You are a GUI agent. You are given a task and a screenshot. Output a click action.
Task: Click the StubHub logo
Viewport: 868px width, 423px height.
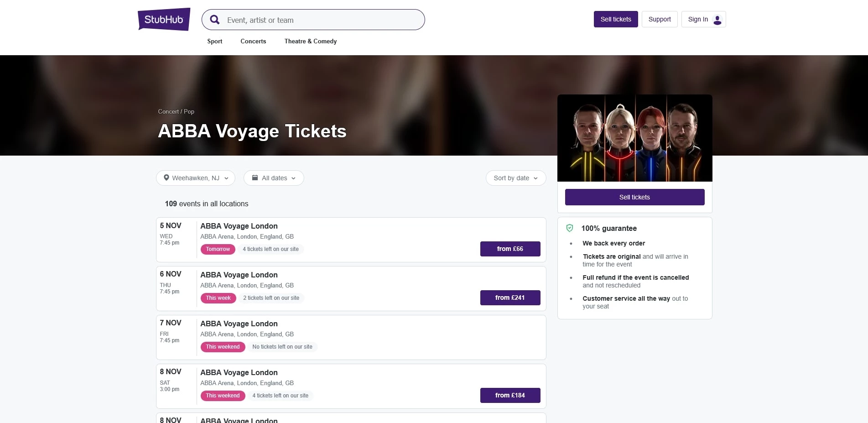[x=163, y=19]
